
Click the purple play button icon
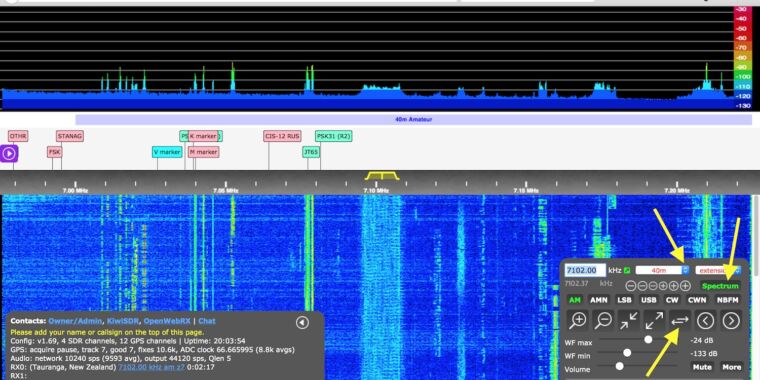(x=9, y=154)
